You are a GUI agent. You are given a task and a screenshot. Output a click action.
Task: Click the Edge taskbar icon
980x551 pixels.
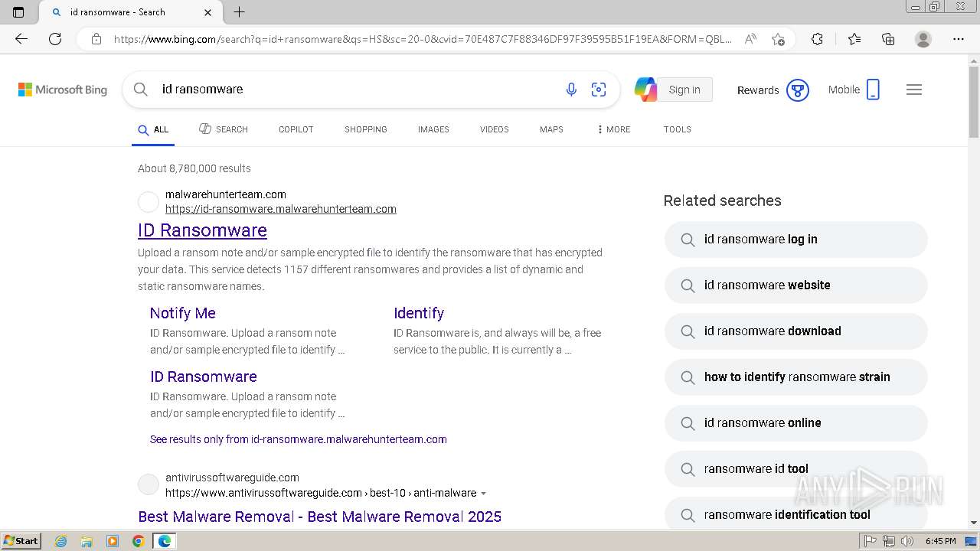(165, 541)
